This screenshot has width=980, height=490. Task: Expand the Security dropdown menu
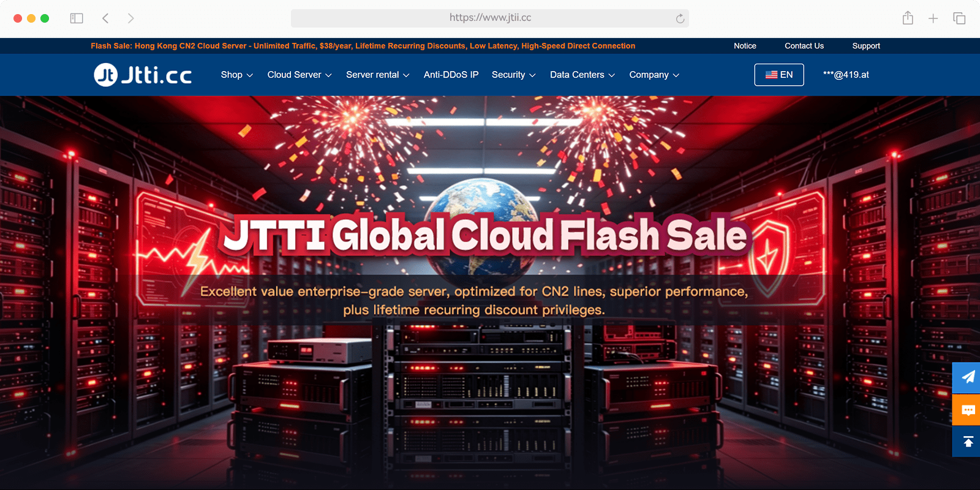(514, 75)
